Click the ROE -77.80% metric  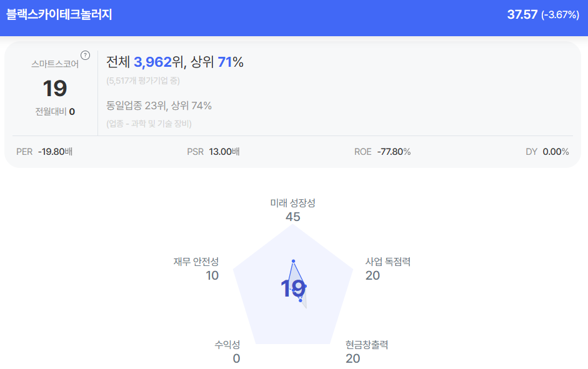coord(382,152)
